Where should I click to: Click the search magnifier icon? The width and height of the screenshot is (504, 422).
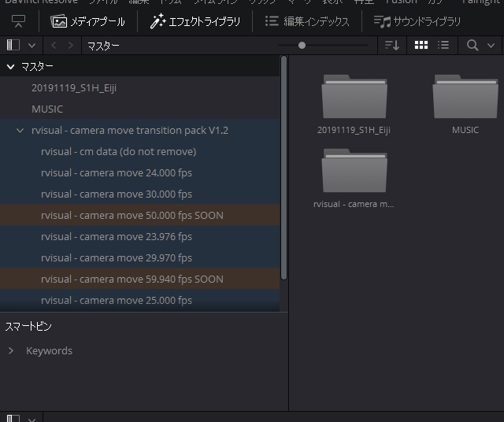(x=472, y=46)
